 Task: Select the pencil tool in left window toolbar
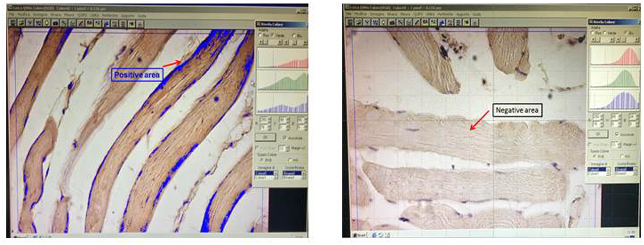point(81,23)
